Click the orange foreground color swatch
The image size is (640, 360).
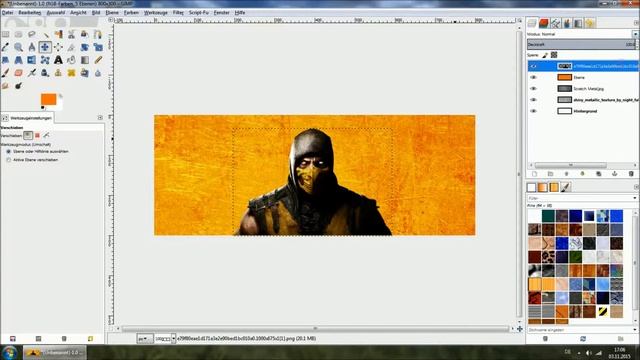click(48, 99)
